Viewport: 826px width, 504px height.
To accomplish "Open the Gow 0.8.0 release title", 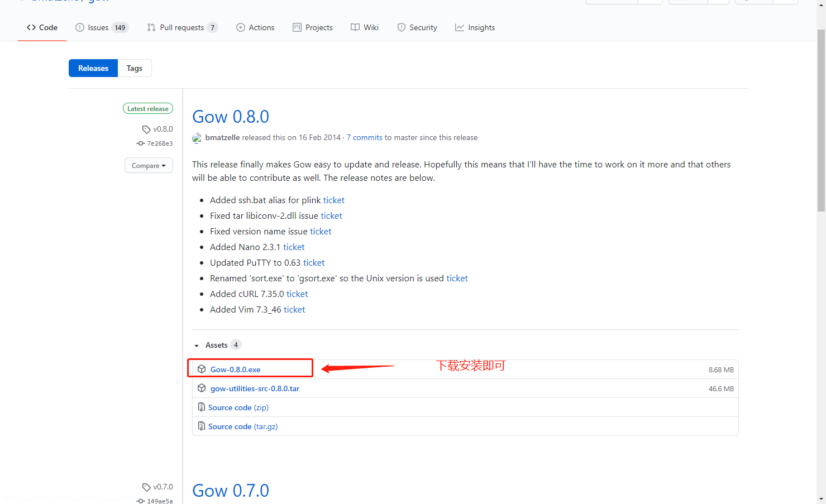I will coord(231,117).
